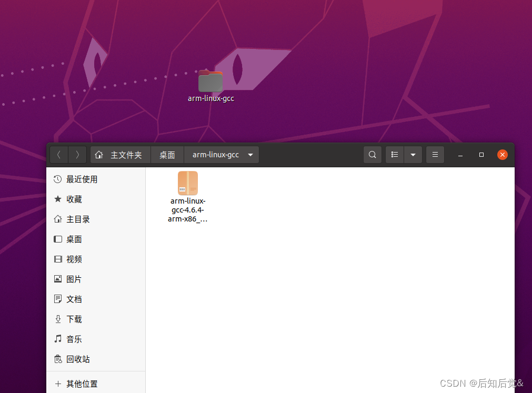Screen dimensions: 532x393
Task: Navigate to 桌面 in the path bar
Action: (167, 155)
